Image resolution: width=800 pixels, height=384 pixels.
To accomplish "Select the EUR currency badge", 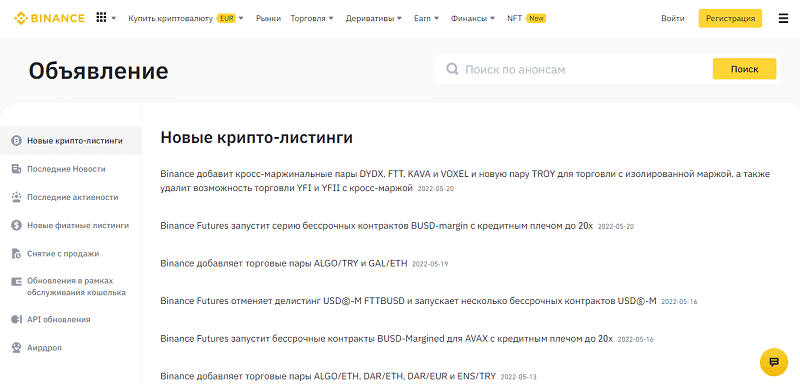I will [226, 18].
